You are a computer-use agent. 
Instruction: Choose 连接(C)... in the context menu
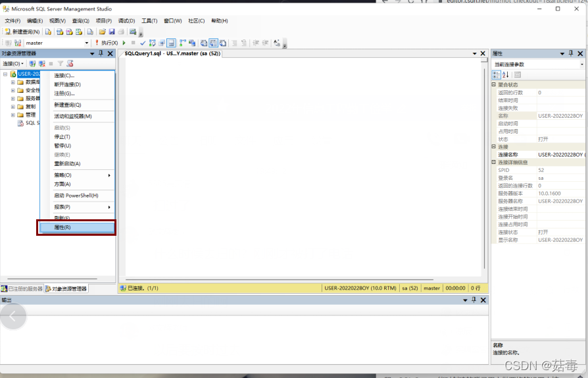click(x=77, y=76)
